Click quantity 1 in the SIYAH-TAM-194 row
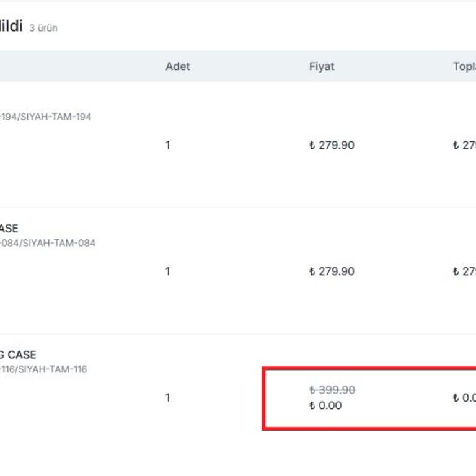 pyautogui.click(x=167, y=145)
